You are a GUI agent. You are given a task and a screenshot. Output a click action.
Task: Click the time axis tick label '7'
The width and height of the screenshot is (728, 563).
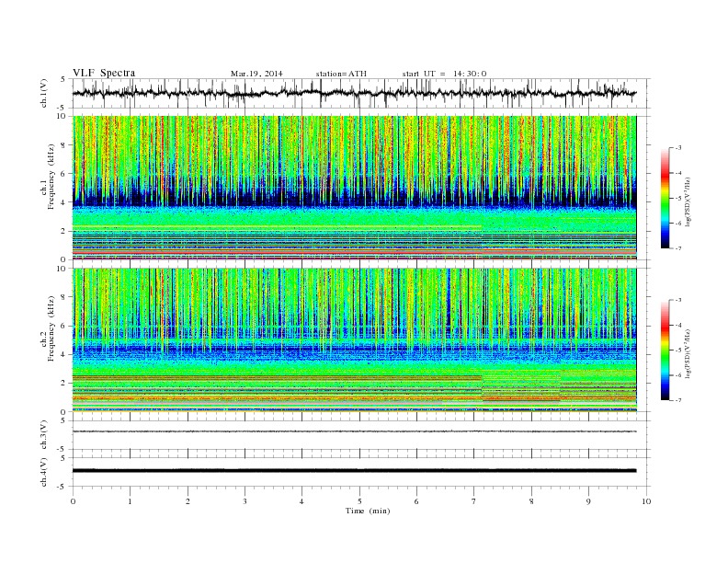coord(474,501)
